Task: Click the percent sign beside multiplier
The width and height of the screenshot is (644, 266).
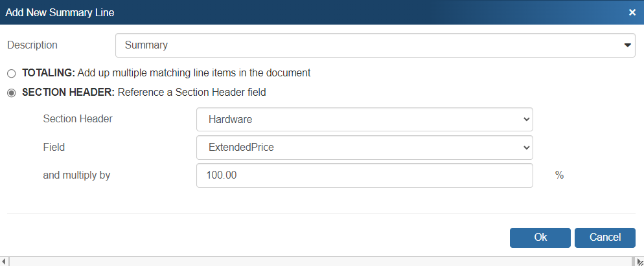Action: click(x=559, y=175)
